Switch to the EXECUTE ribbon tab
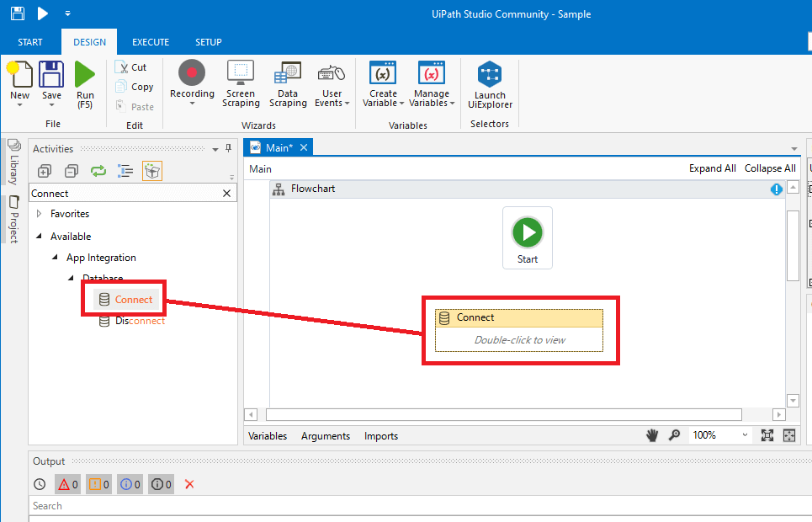 [151, 42]
